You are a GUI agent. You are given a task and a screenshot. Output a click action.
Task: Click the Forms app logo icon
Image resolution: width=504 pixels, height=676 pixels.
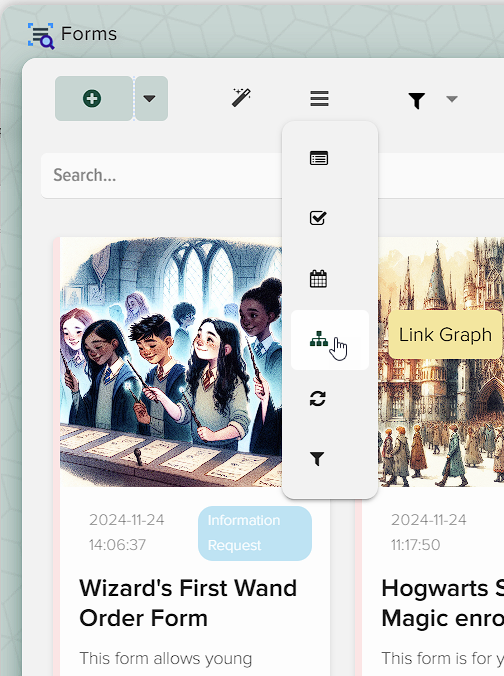tap(41, 36)
